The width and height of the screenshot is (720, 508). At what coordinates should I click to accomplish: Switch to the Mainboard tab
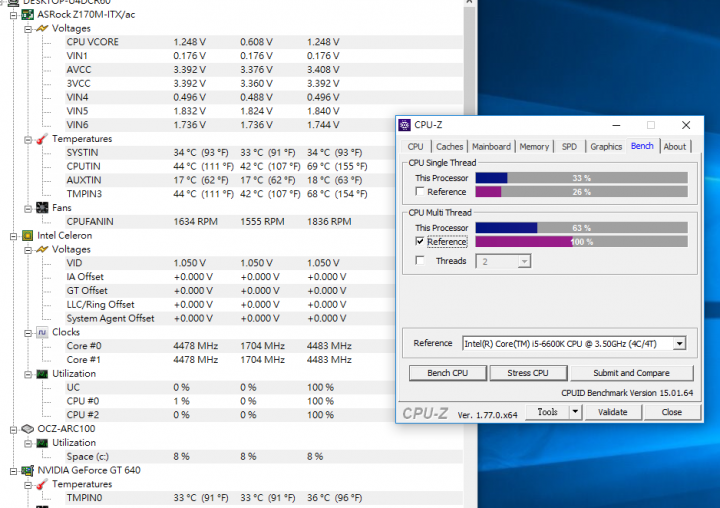491,147
